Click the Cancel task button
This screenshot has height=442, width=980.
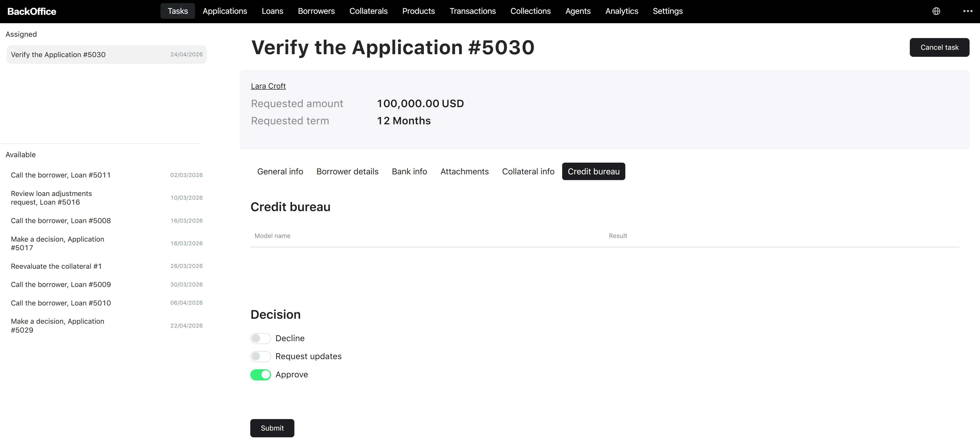[939, 47]
